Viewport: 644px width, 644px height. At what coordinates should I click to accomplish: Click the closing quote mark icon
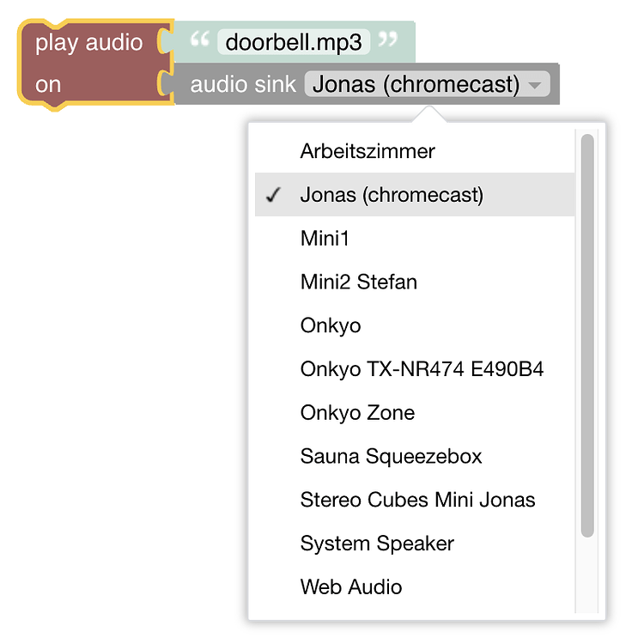[x=388, y=40]
